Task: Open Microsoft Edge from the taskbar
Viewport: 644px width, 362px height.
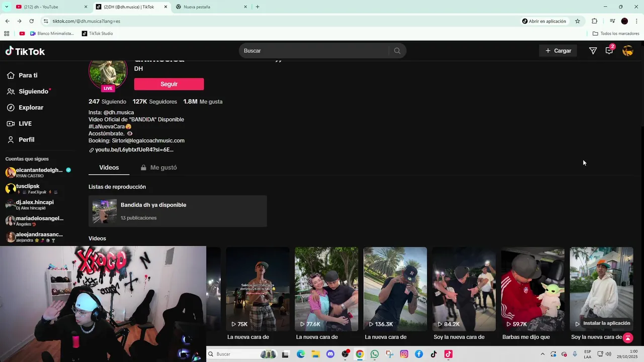Action: 301,354
